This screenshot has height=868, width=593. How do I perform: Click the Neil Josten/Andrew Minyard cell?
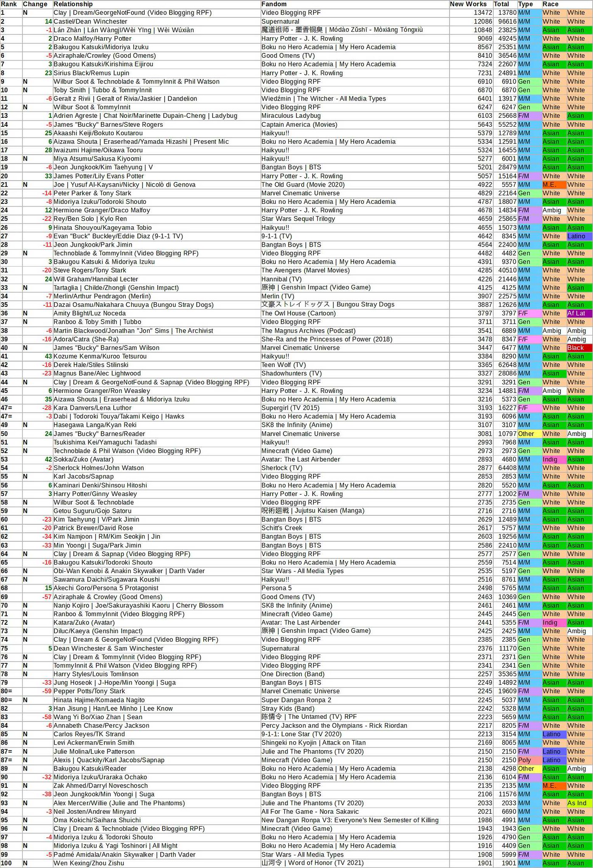coord(157,812)
